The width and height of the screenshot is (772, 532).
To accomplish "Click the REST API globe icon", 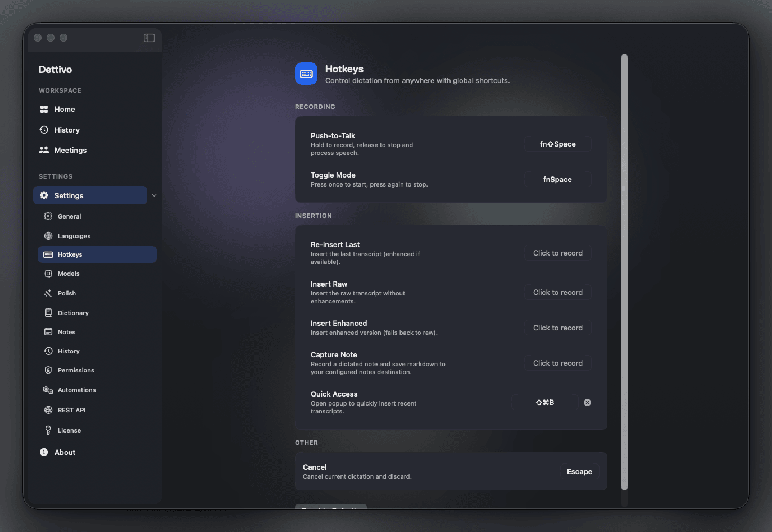I will tap(48, 410).
